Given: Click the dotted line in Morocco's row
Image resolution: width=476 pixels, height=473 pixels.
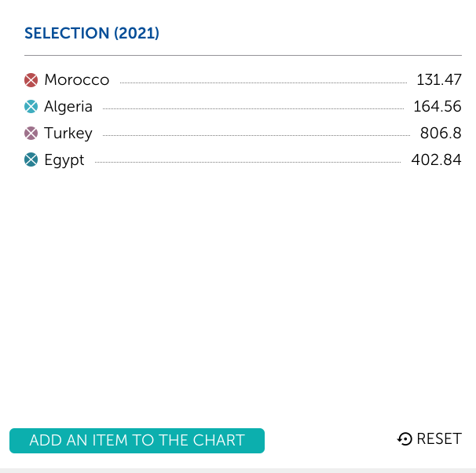Looking at the screenshot, I should 263,82.
